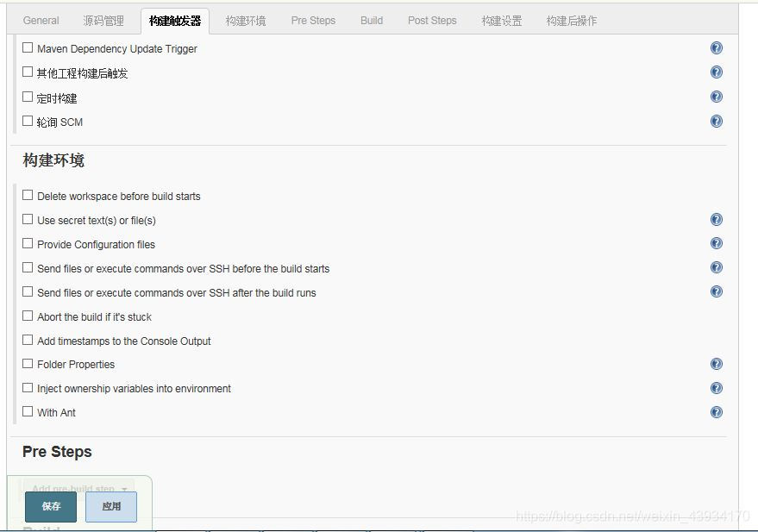Check the 其他工程构建后触发 option

point(28,72)
